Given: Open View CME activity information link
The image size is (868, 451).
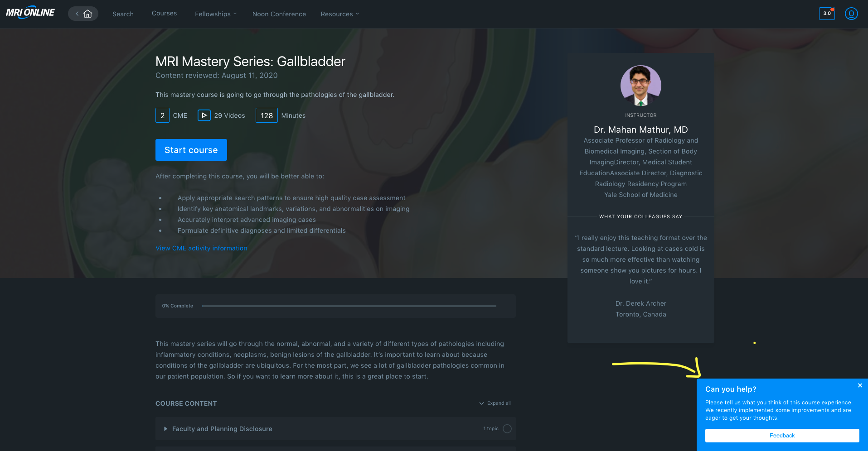Looking at the screenshot, I should 201,248.
